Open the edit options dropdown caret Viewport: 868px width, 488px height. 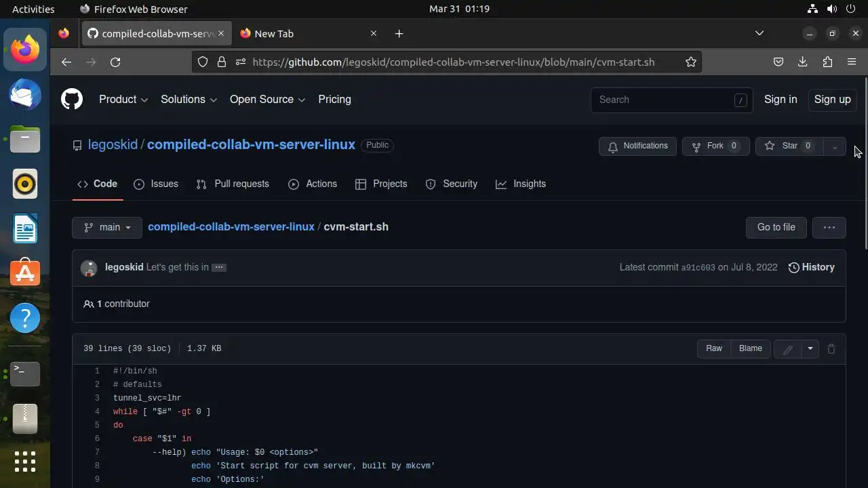(810, 348)
